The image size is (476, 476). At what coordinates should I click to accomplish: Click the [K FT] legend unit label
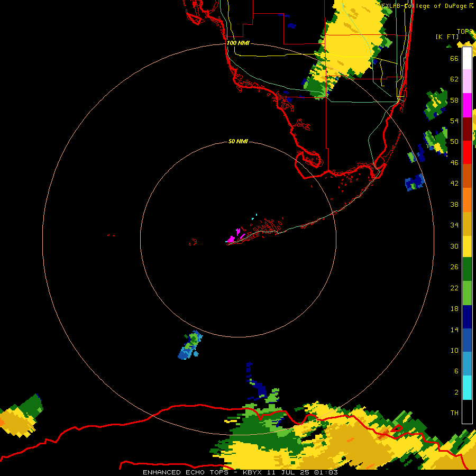click(447, 36)
